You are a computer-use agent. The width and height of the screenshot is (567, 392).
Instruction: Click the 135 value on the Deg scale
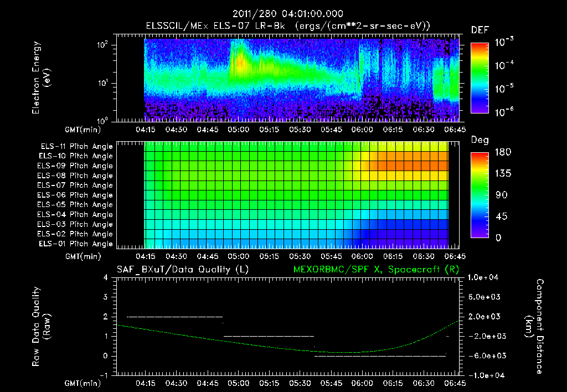tap(503, 174)
